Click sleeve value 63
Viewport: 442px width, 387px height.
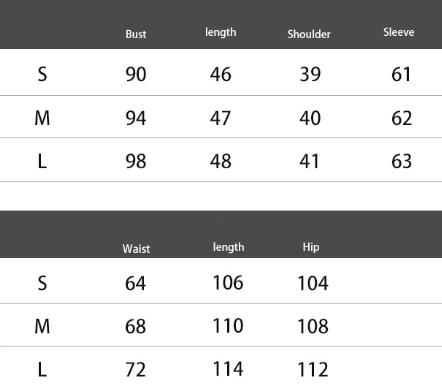(x=402, y=161)
